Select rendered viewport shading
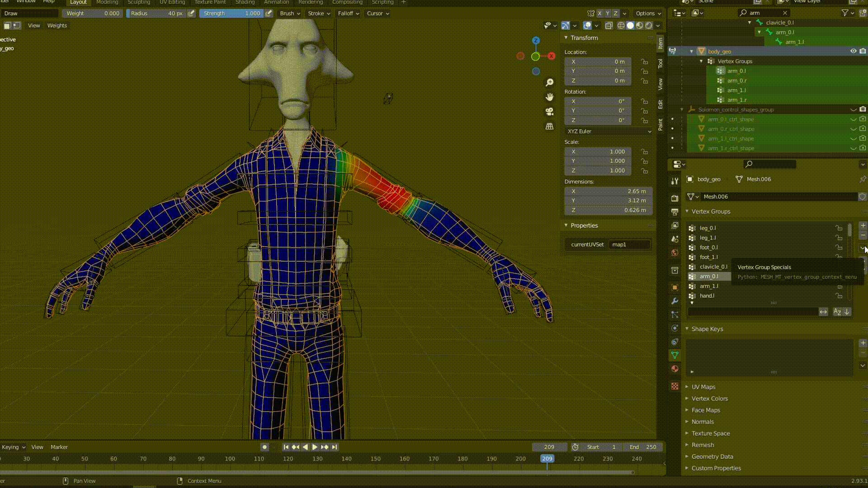 click(x=649, y=25)
